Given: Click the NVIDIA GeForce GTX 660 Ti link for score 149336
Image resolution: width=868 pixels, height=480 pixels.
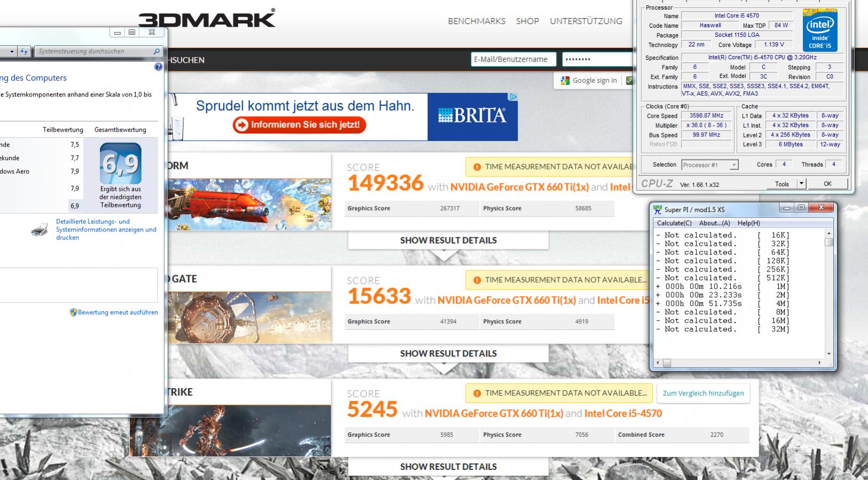Looking at the screenshot, I should point(519,187).
